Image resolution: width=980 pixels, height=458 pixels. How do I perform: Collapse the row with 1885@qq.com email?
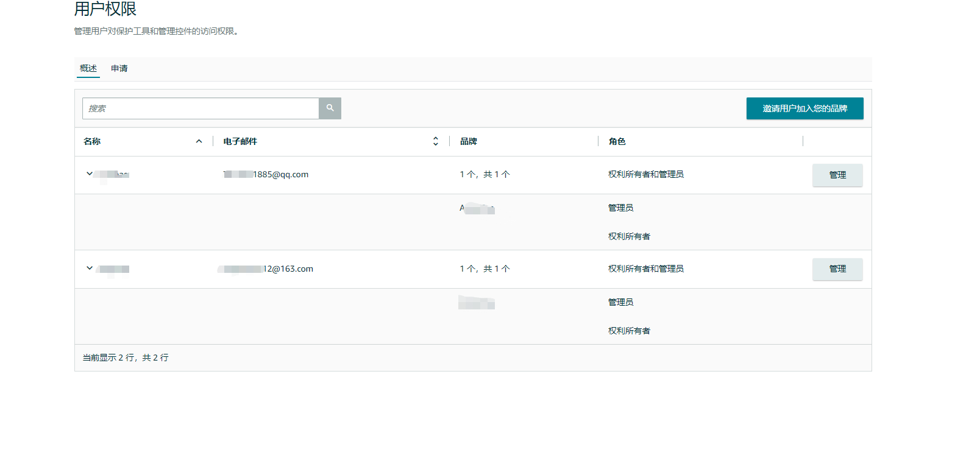click(90, 174)
